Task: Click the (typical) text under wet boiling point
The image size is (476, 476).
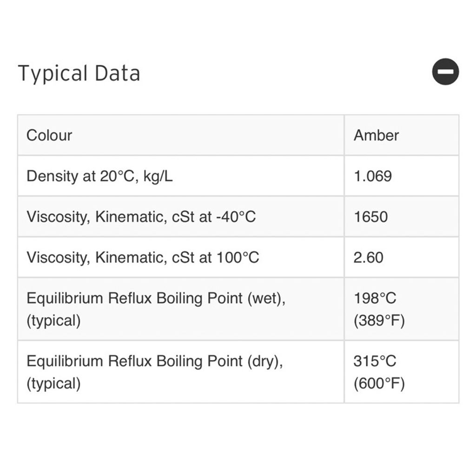Action: click(x=54, y=321)
